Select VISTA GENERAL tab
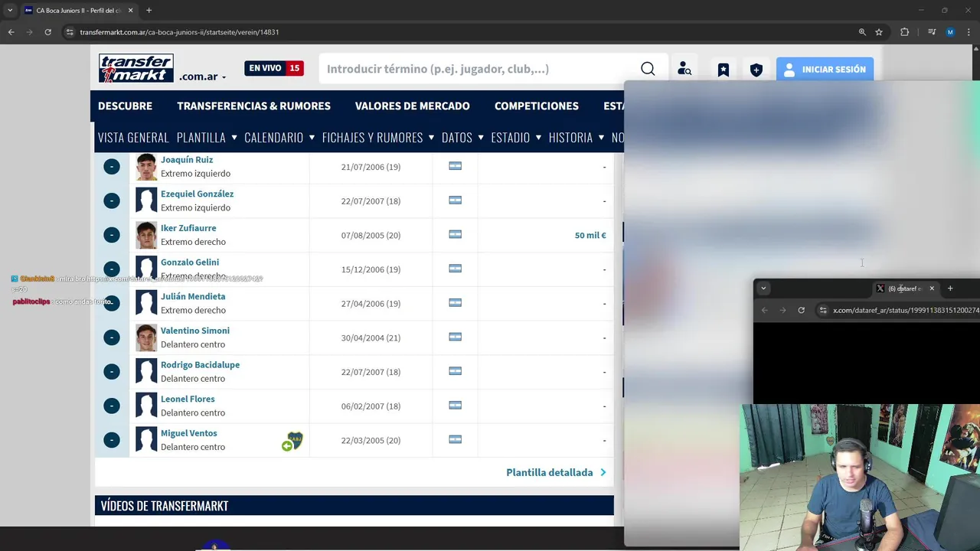Screen dimensions: 980x551 133,138
